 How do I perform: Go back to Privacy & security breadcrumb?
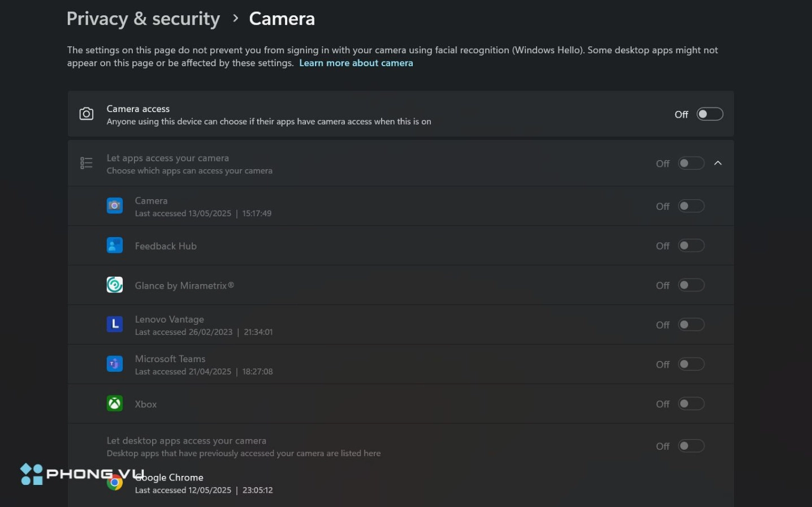(x=143, y=19)
